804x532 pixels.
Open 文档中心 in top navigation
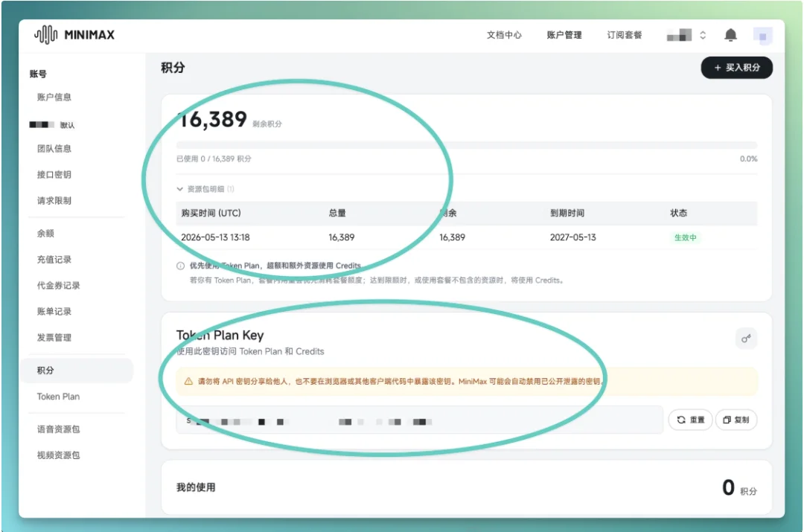point(504,35)
